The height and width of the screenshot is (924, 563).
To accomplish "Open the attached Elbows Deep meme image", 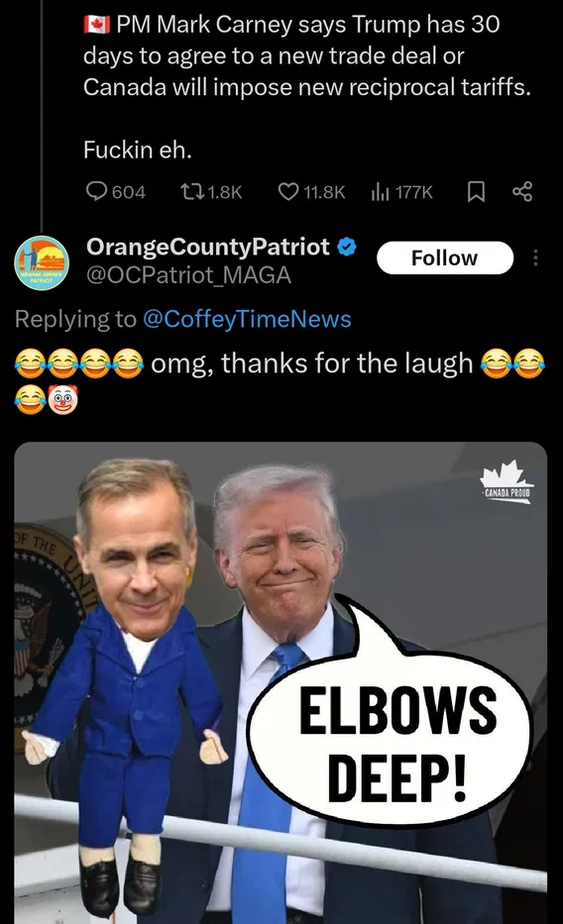I will 281,682.
